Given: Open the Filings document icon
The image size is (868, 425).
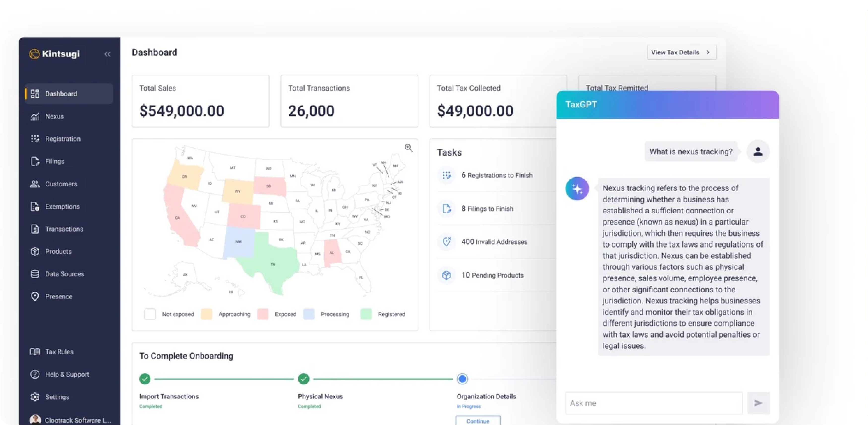Looking at the screenshot, I should coord(35,161).
